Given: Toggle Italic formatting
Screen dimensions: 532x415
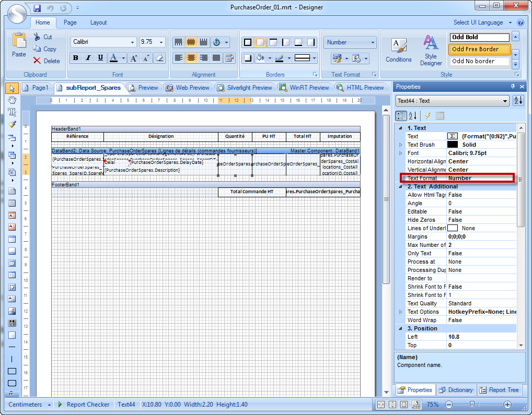Looking at the screenshot, I should coord(88,58).
